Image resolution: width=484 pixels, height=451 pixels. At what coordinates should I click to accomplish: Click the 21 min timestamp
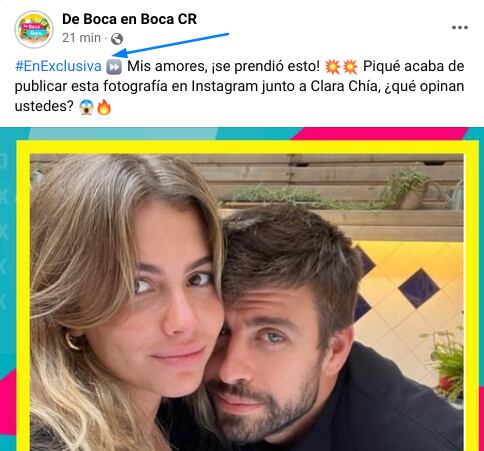[81, 38]
